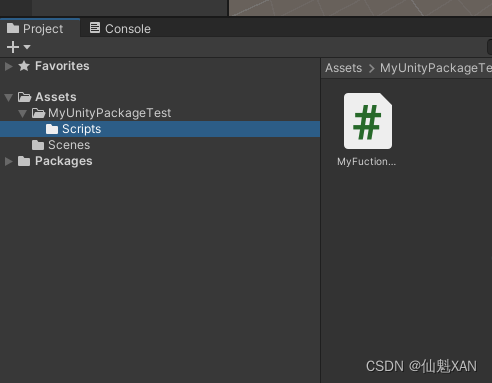This screenshot has width=492, height=383.
Task: Click Assets in the breadcrumb path
Action: [344, 68]
